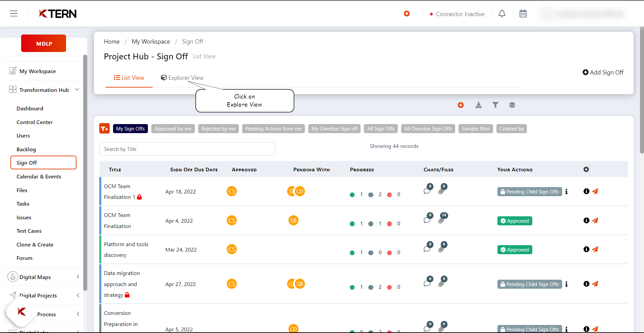644x333 pixels.
Task: Open the Platform and tools discovery title
Action: point(126,249)
